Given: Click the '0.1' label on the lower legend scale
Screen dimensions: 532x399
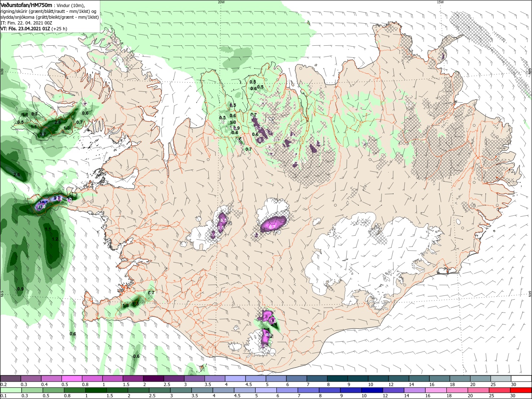Looking at the screenshot, I should click(3, 396).
